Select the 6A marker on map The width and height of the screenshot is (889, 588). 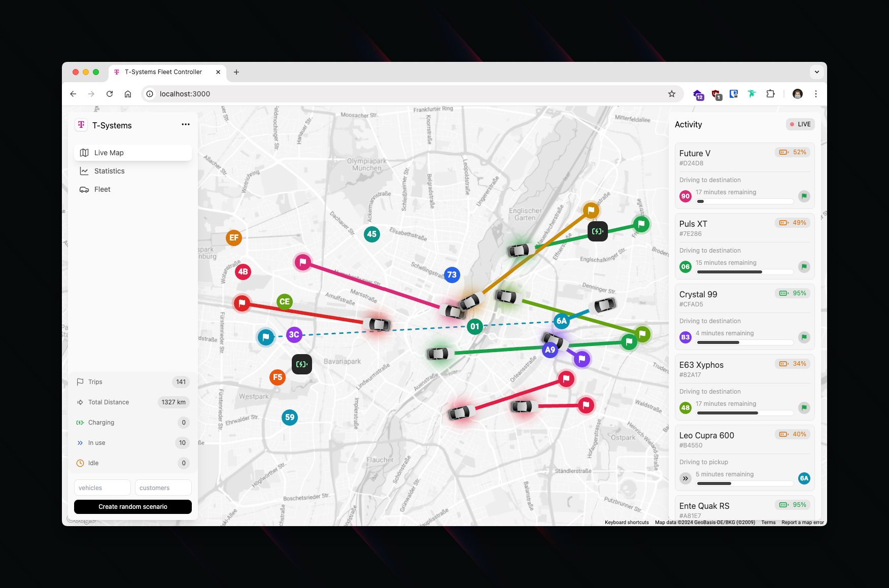click(x=561, y=321)
